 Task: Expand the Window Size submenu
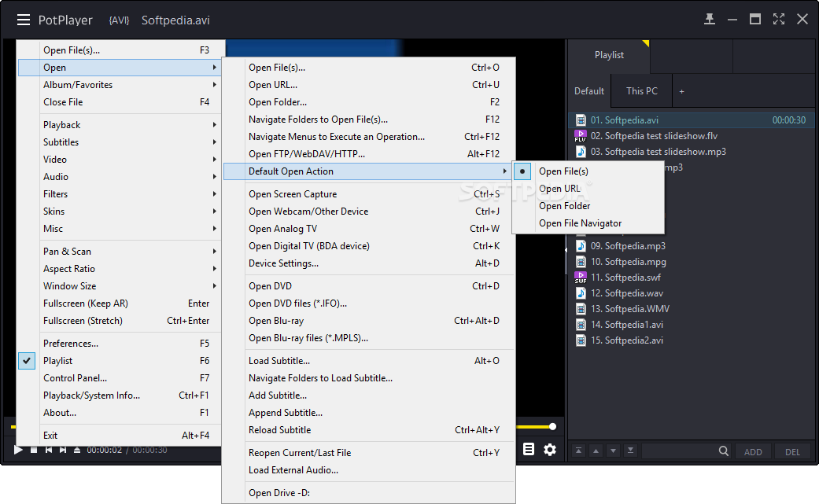pyautogui.click(x=120, y=285)
